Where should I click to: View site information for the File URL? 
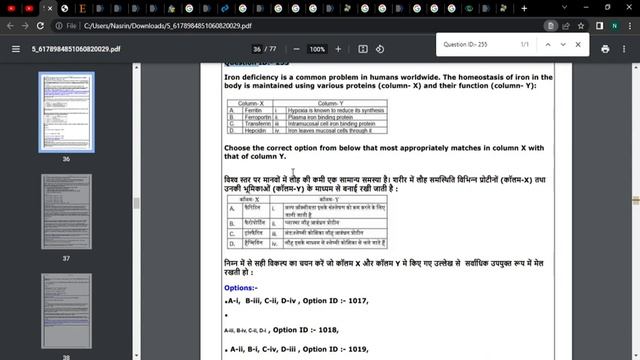(59, 26)
